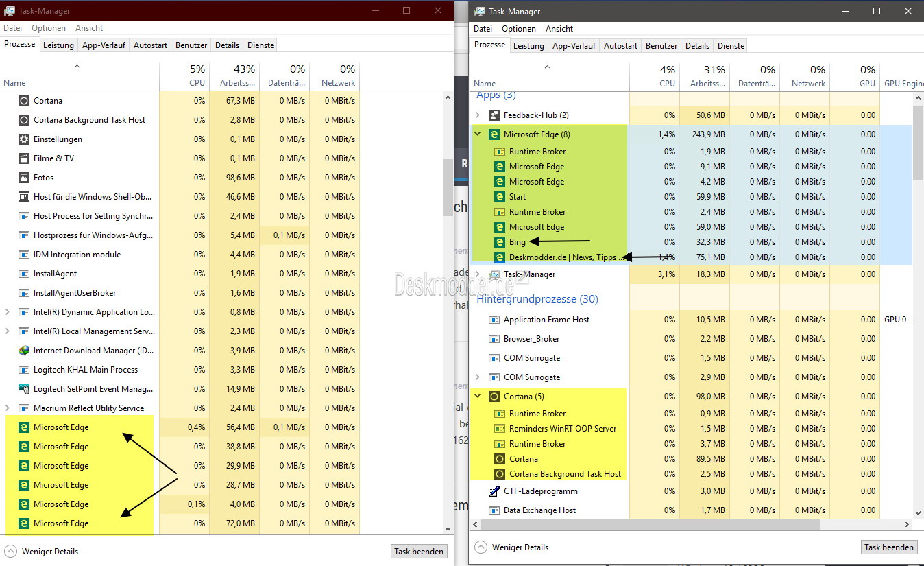This screenshot has width=924, height=566.
Task: Click the Logitech KHAL Main Process icon
Action: 24,370
